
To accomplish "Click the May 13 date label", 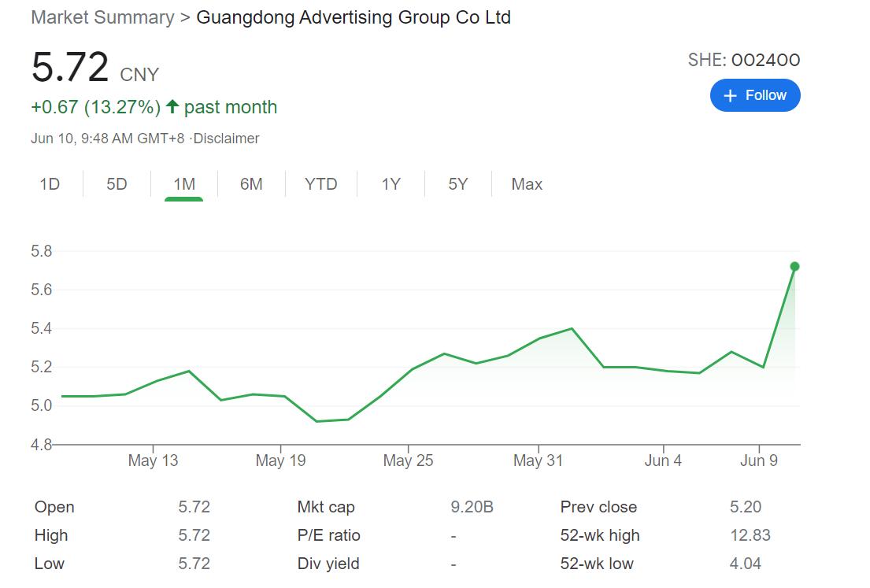I will coord(153,460).
